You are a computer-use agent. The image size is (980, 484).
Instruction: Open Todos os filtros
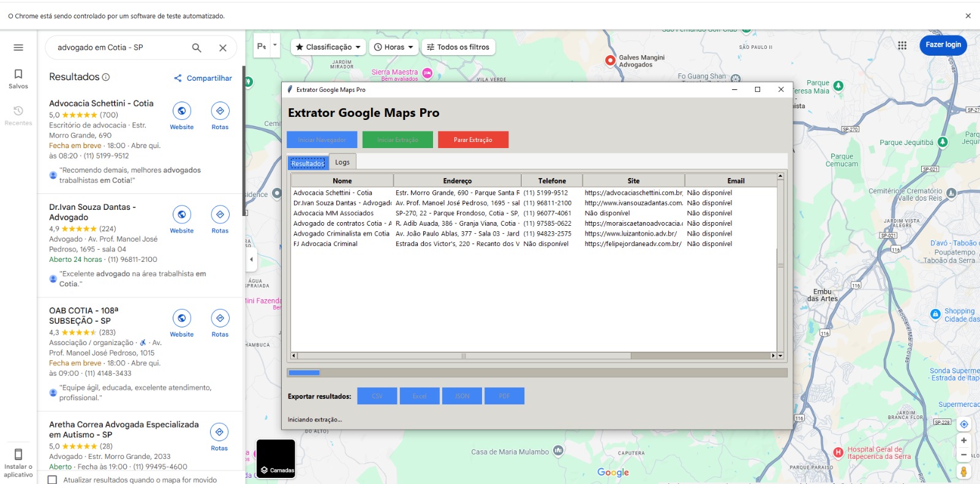458,47
